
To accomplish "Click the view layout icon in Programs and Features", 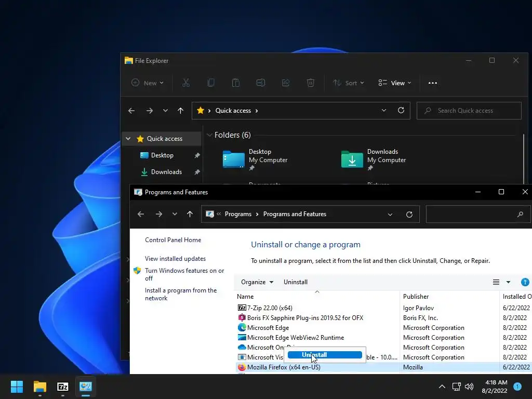I will pos(496,282).
